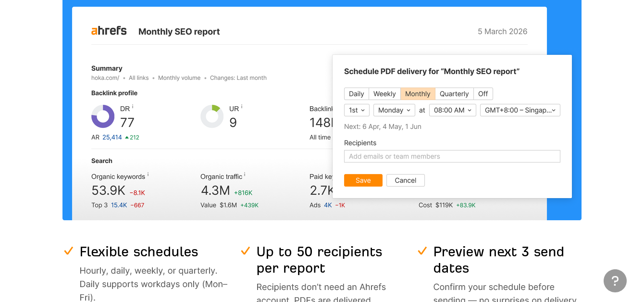Open the help question mark button
Viewport: 644px width, 302px height.
(615, 281)
